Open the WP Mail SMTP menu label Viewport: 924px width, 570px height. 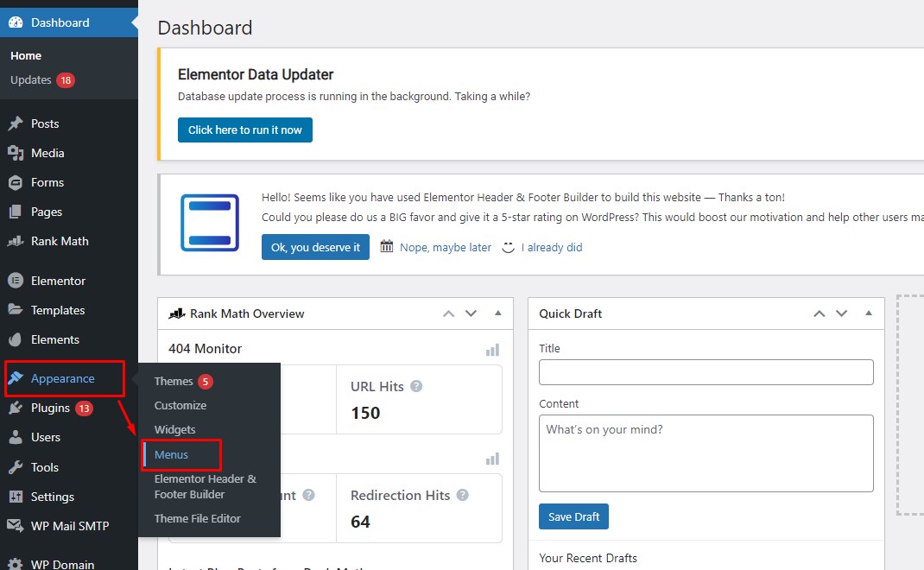point(70,526)
